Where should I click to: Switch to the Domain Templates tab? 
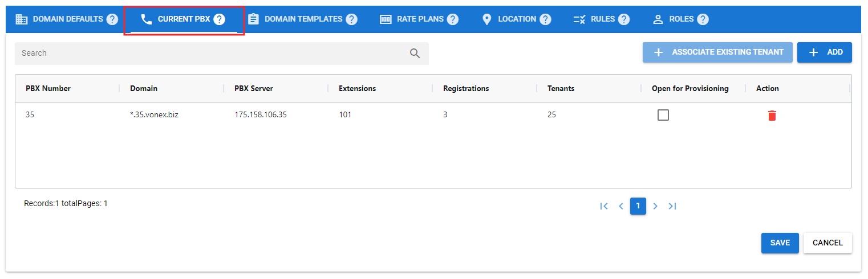click(x=302, y=19)
